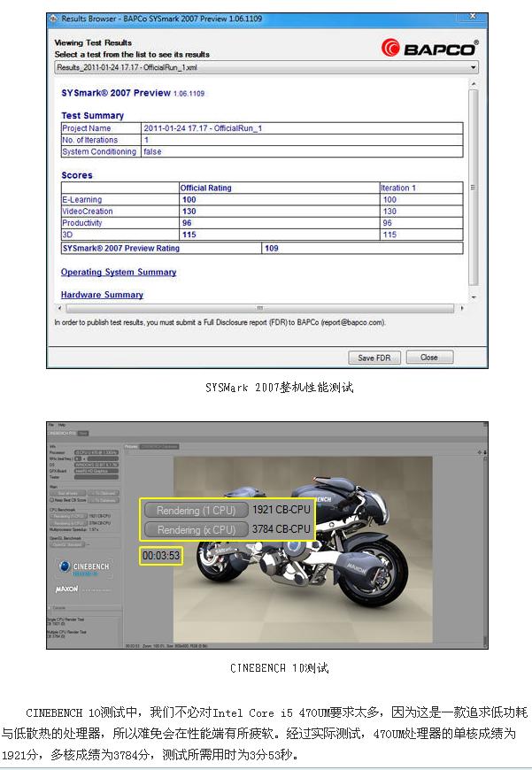Toggle Keep Best CB Score checkbox
The height and width of the screenshot is (770, 532).
(51, 500)
